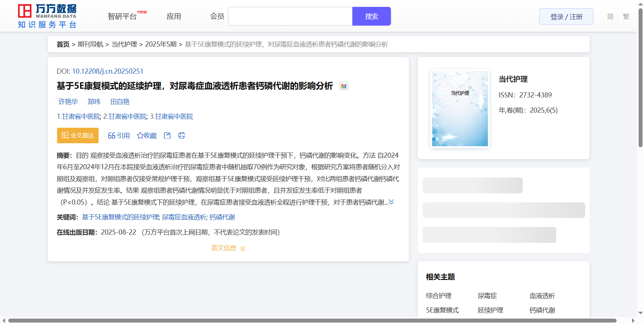The width and height of the screenshot is (644, 324).
Task: Click the print icon in article toolbar
Action: (182, 135)
